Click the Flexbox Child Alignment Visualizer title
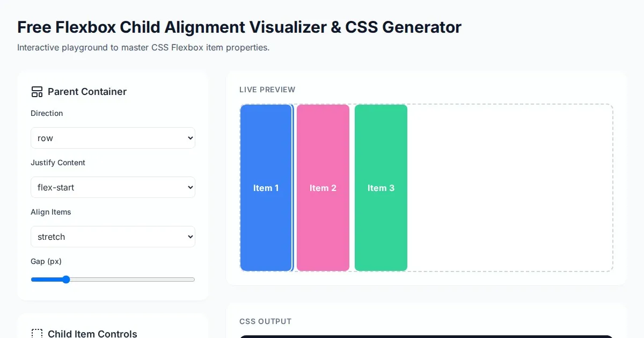The image size is (644, 338). 239,27
